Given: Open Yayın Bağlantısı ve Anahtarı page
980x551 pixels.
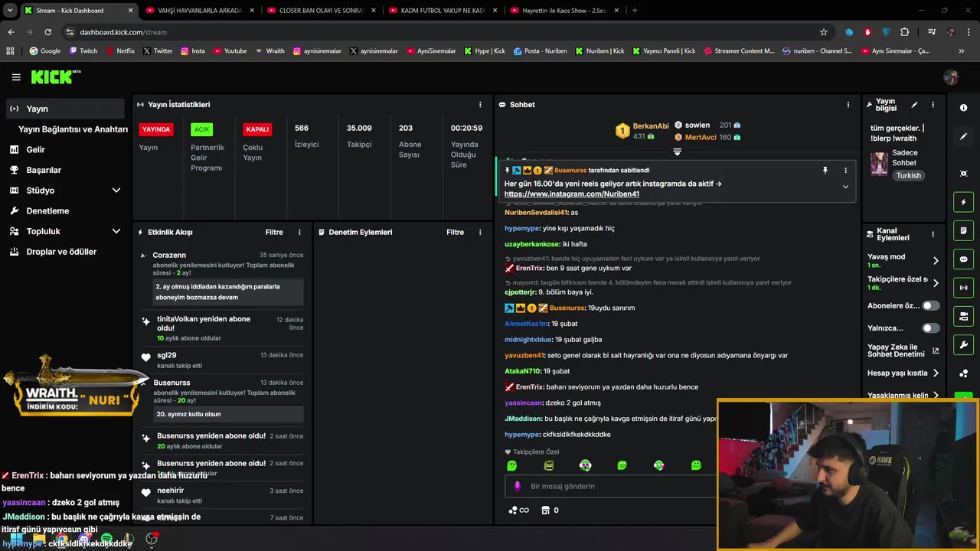Looking at the screenshot, I should pos(73,129).
